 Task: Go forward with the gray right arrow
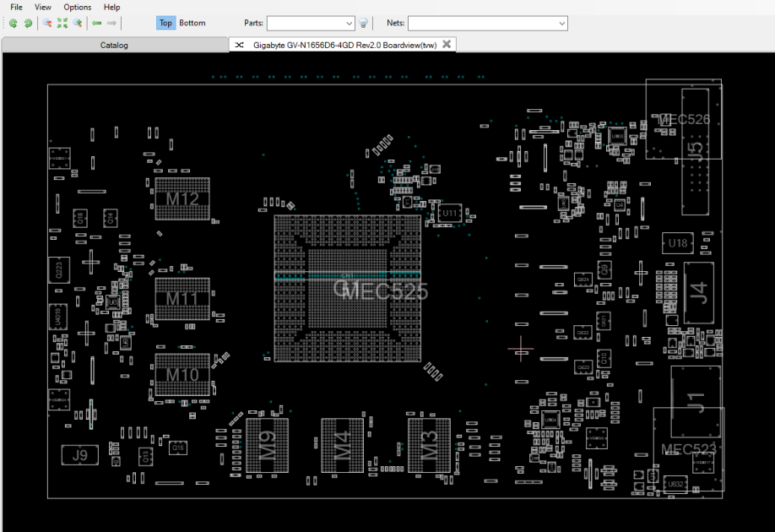tap(111, 24)
